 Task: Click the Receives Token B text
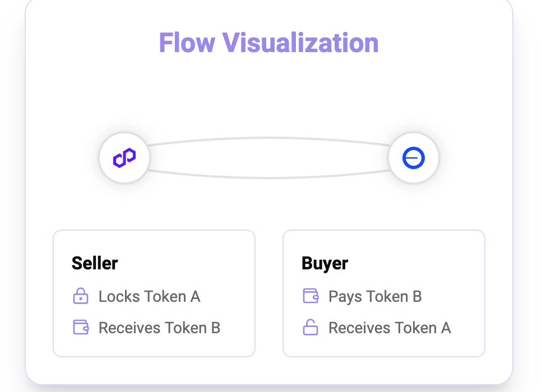tap(159, 328)
